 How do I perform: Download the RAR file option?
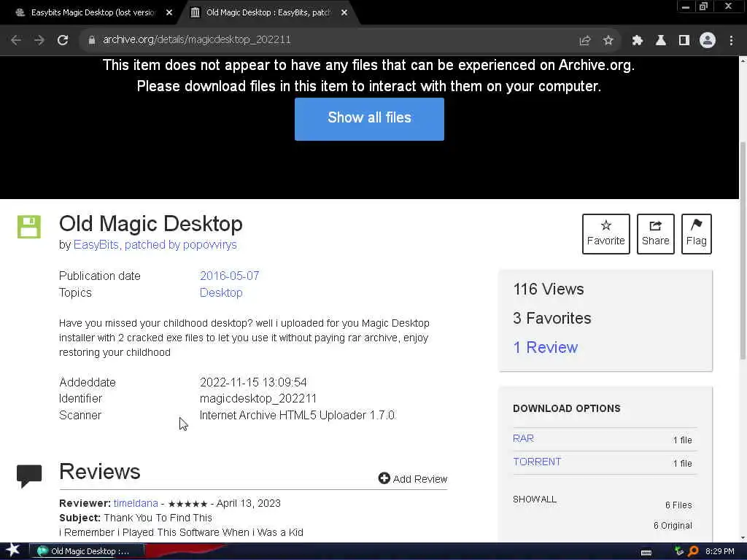(x=523, y=438)
